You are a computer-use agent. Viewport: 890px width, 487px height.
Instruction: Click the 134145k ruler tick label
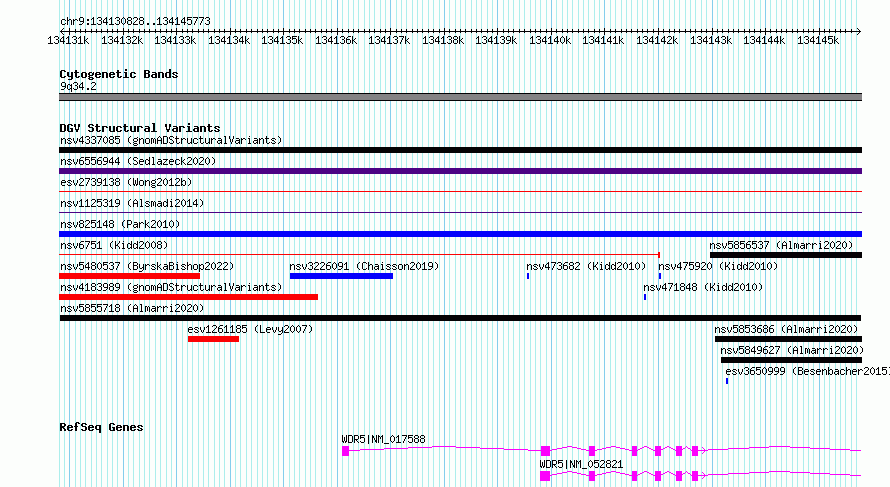coord(818,40)
